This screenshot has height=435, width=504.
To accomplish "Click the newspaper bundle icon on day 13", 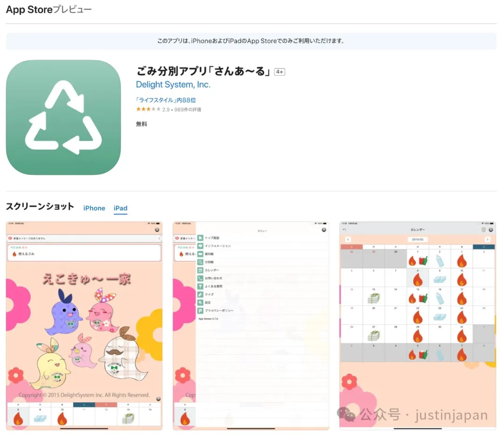I will (373, 299).
